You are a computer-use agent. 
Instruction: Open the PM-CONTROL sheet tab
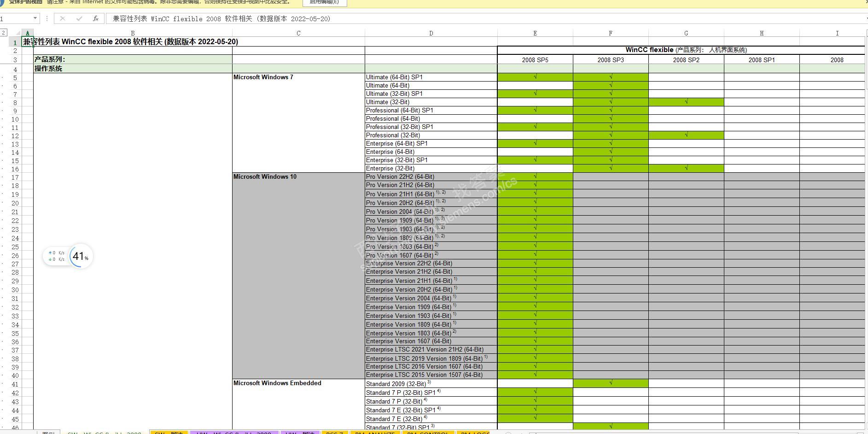428,433
